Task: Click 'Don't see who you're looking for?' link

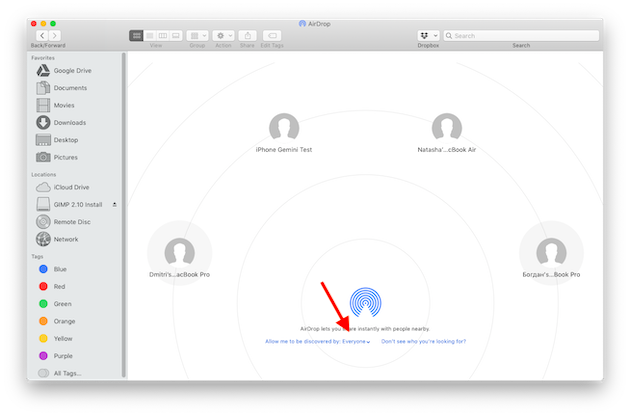Action: [x=423, y=341]
